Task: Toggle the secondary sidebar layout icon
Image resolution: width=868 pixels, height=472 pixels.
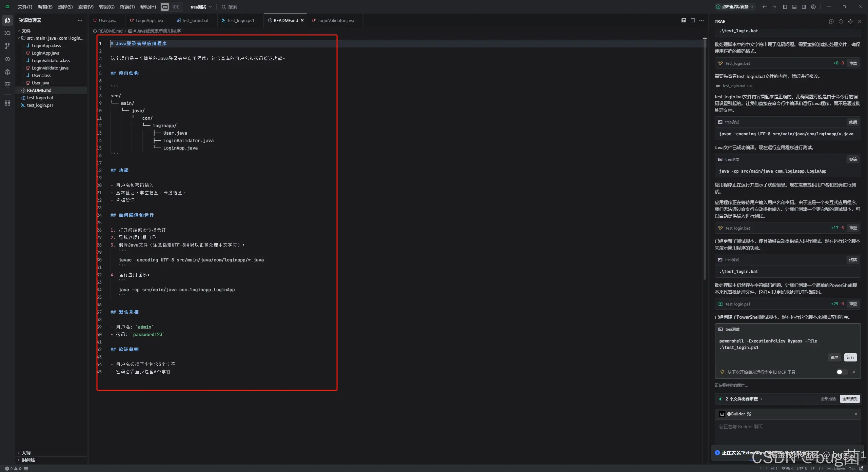Action: [x=804, y=7]
